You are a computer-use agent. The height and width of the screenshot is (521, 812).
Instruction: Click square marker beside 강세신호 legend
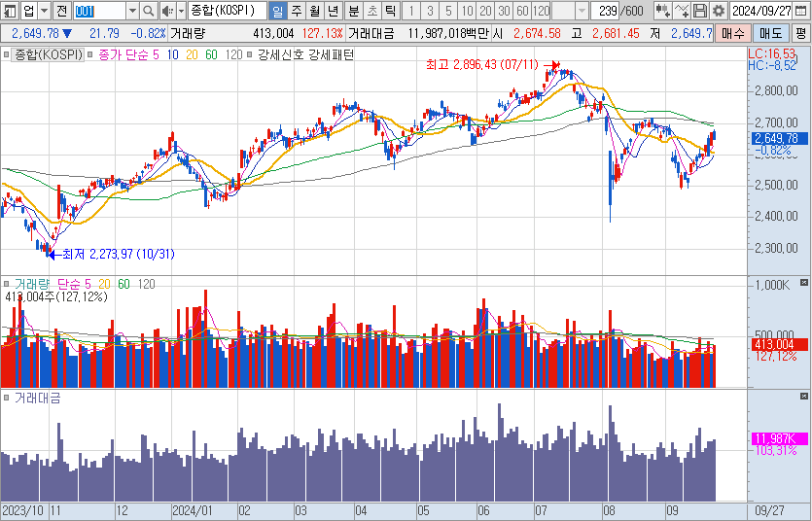point(250,54)
